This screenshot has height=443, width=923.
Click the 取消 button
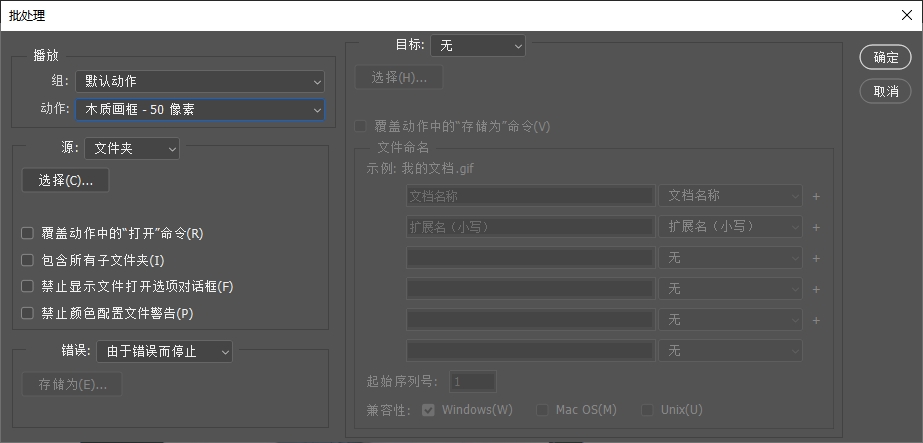pyautogui.click(x=885, y=91)
